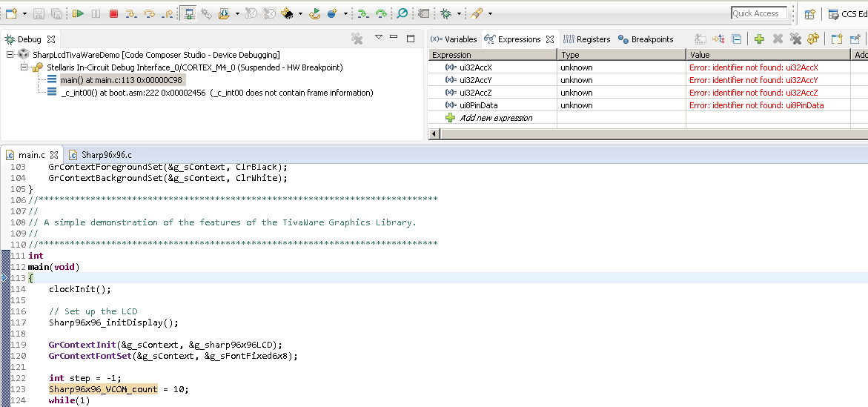The width and height of the screenshot is (868, 407).
Task: Click Remove Selected Expression X icon
Action: coord(778,39)
